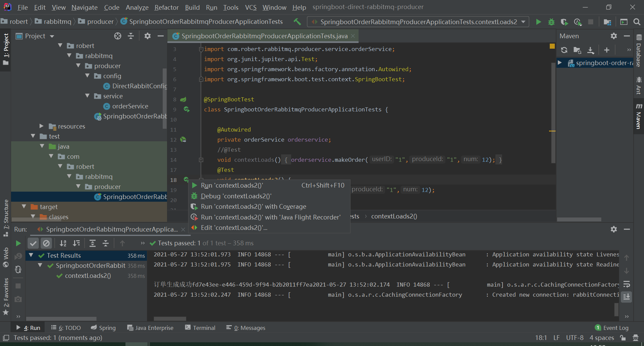Choose Run 'contextLoads2()' with Coverage
The width and height of the screenshot is (644, 346).
click(x=269, y=206)
